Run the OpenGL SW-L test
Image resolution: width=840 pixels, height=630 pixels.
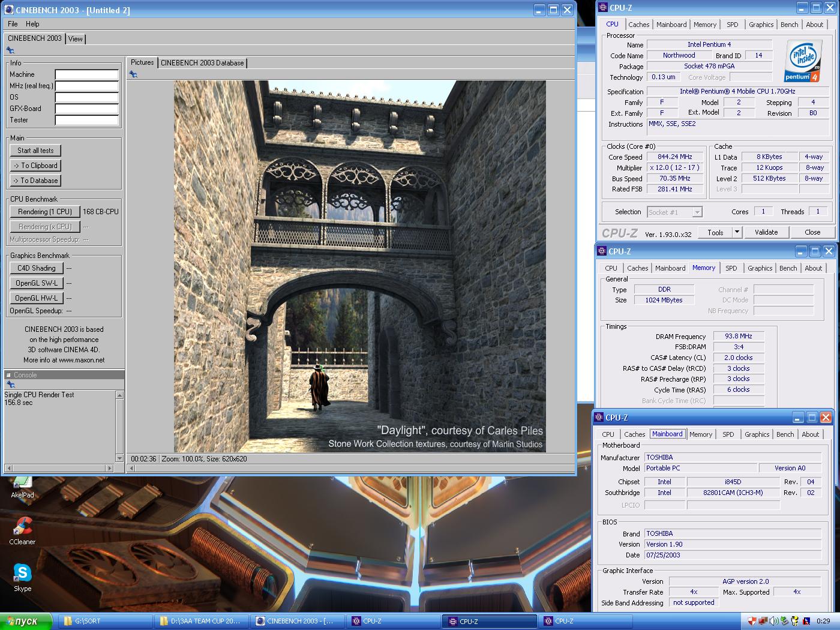point(36,283)
